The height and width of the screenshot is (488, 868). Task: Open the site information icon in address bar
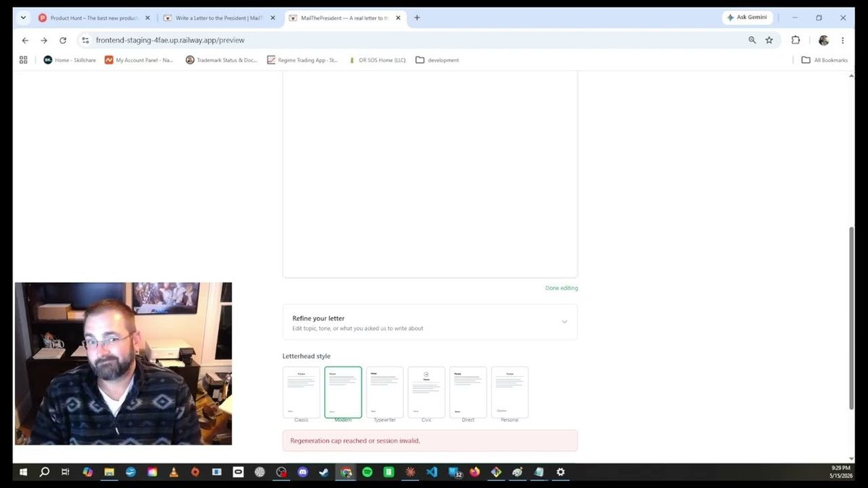coord(85,40)
